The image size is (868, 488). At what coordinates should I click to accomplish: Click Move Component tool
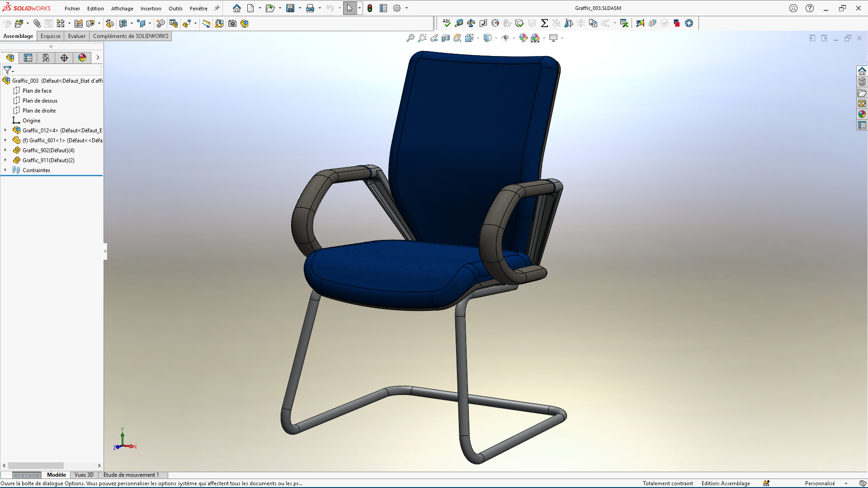[90, 23]
